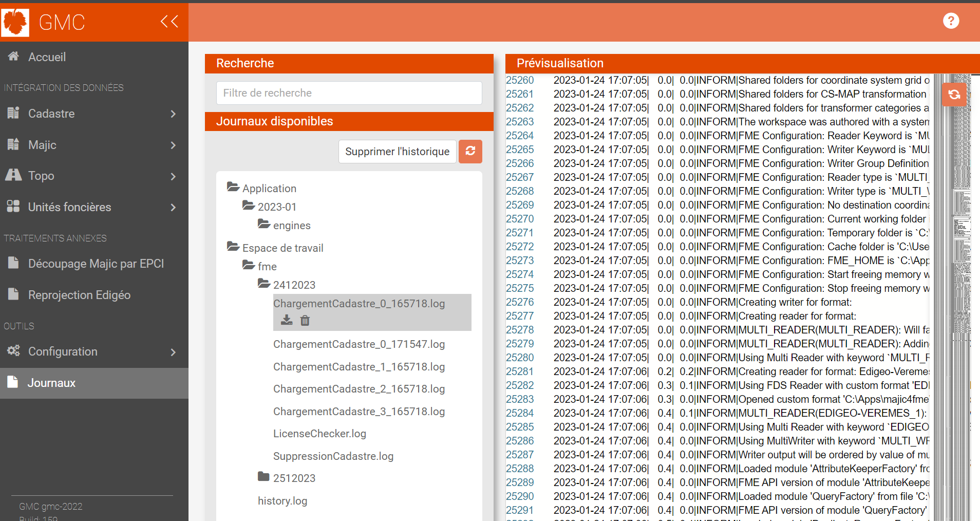
Task: Download the selected ChargementCadastre_0_165718 log
Action: point(287,321)
